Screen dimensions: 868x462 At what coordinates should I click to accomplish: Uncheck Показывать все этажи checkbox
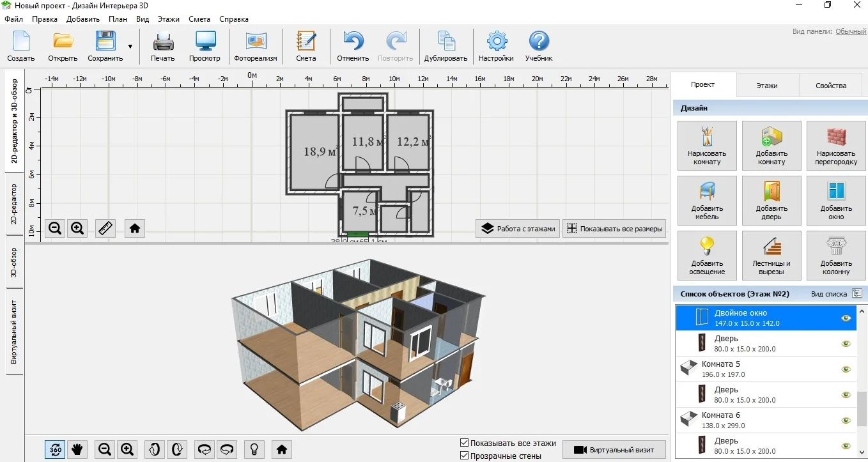tap(465, 443)
